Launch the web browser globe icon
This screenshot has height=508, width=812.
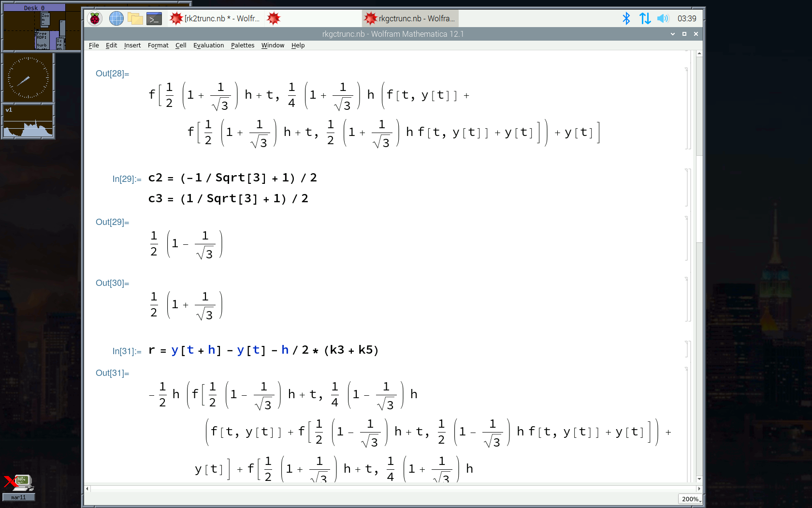tap(116, 18)
